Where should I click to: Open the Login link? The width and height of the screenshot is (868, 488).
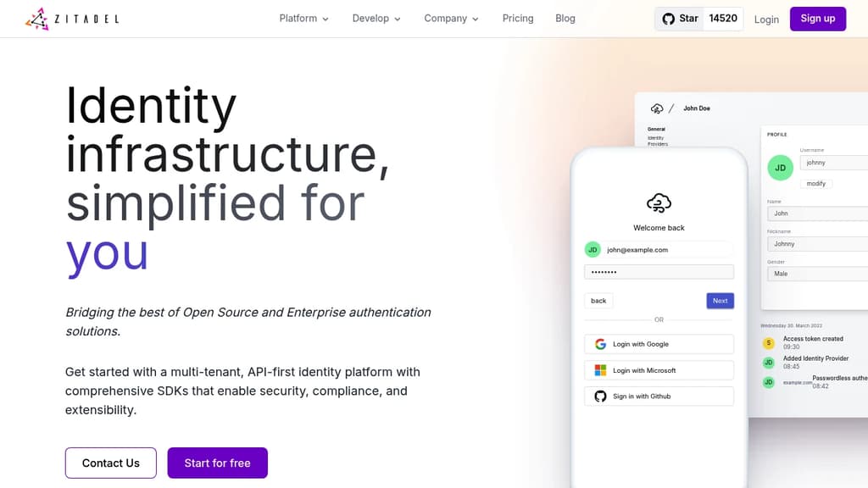click(766, 19)
